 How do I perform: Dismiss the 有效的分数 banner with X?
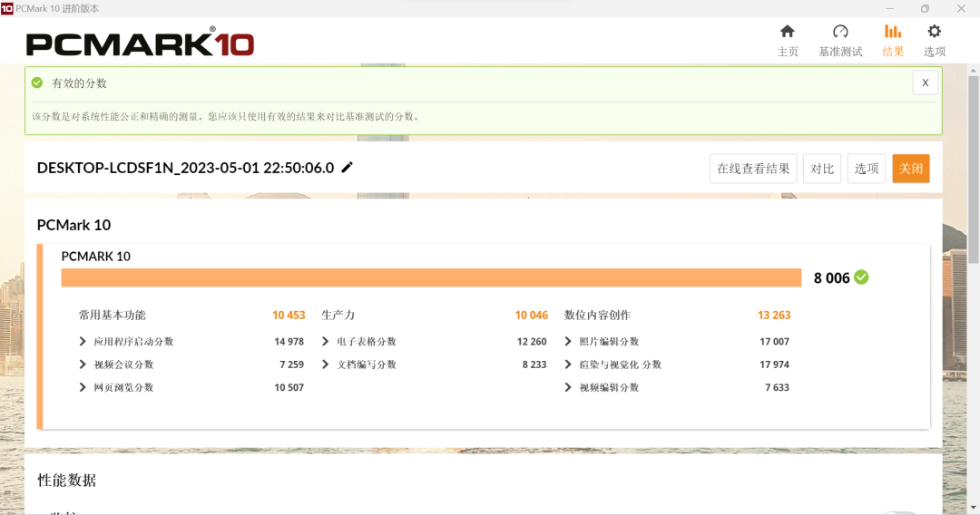[925, 83]
